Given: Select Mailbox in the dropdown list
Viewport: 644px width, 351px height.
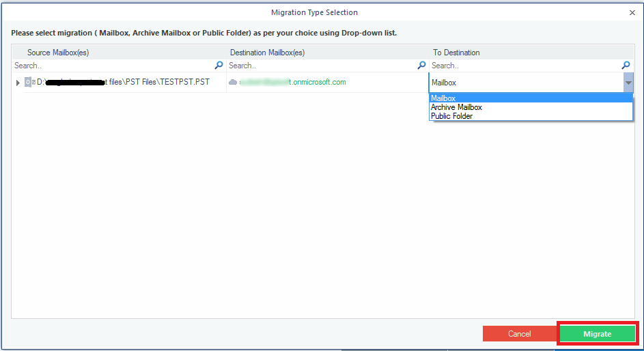Looking at the screenshot, I should (531, 98).
